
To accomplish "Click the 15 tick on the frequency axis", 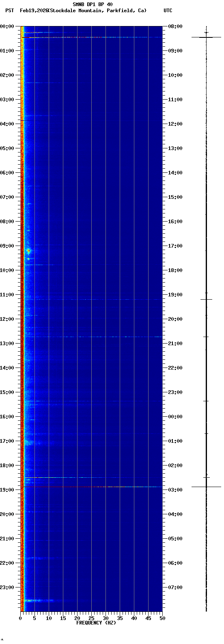I will (63, 618).
